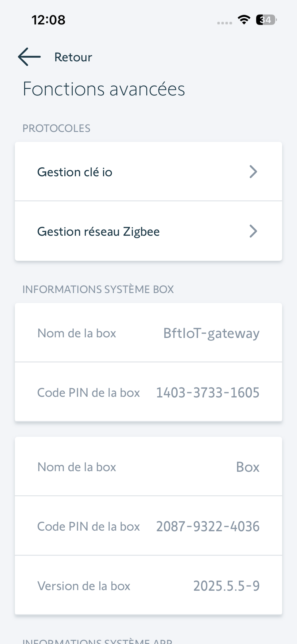Tap the 12:08 clock

tap(49, 20)
